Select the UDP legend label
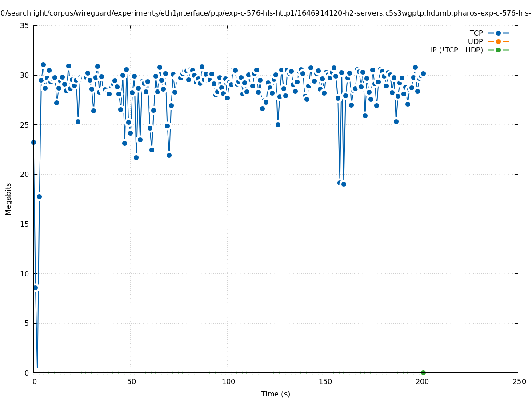This screenshot has height=400, width=532. click(x=475, y=42)
